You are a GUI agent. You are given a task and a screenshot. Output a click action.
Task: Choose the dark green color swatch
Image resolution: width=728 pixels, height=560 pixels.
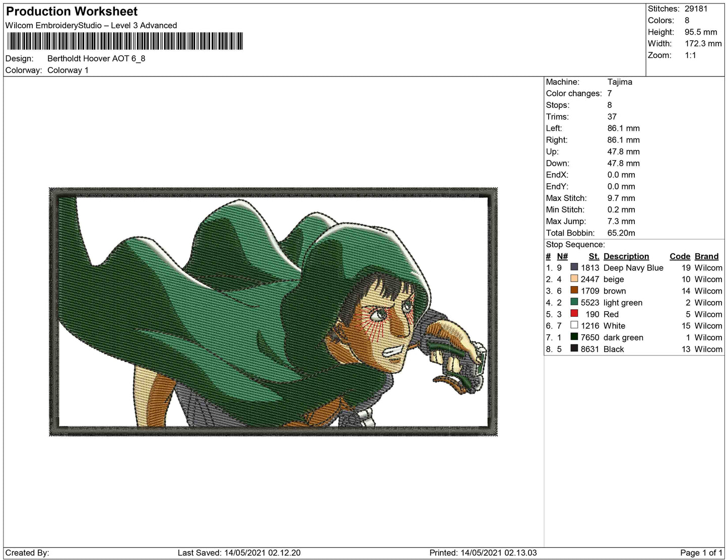pyautogui.click(x=574, y=337)
